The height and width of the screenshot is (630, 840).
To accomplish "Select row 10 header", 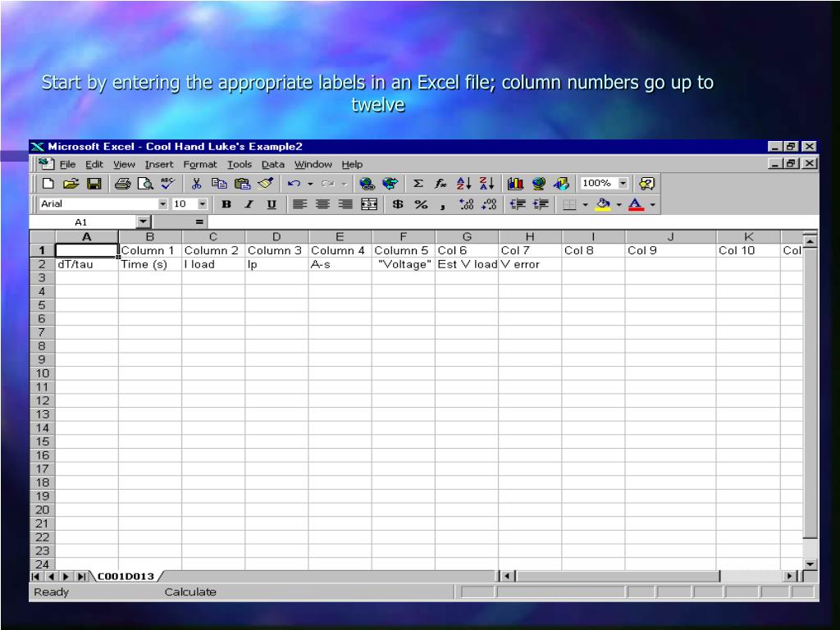I will (43, 373).
